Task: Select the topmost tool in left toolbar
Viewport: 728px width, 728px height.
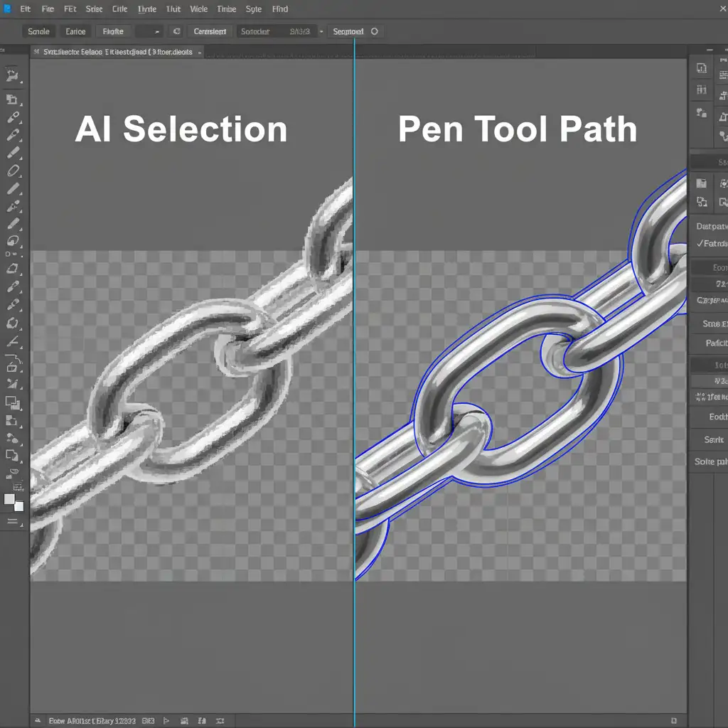Action: [12, 75]
